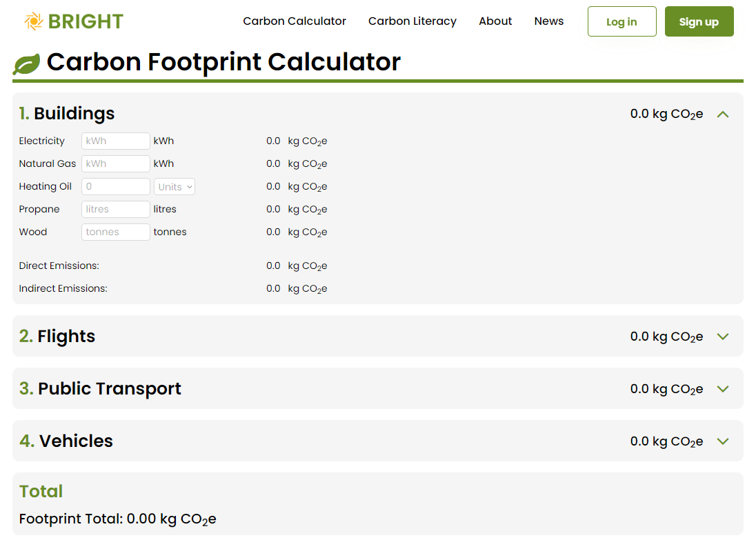756x549 pixels.
Task: Select the BRIGHT wordmark in the header
Action: [84, 21]
